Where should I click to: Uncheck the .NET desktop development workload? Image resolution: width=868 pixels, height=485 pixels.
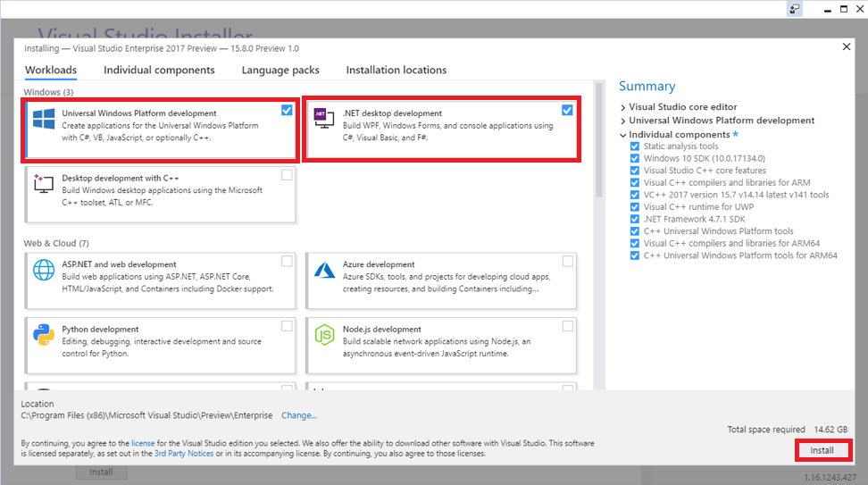pos(567,110)
